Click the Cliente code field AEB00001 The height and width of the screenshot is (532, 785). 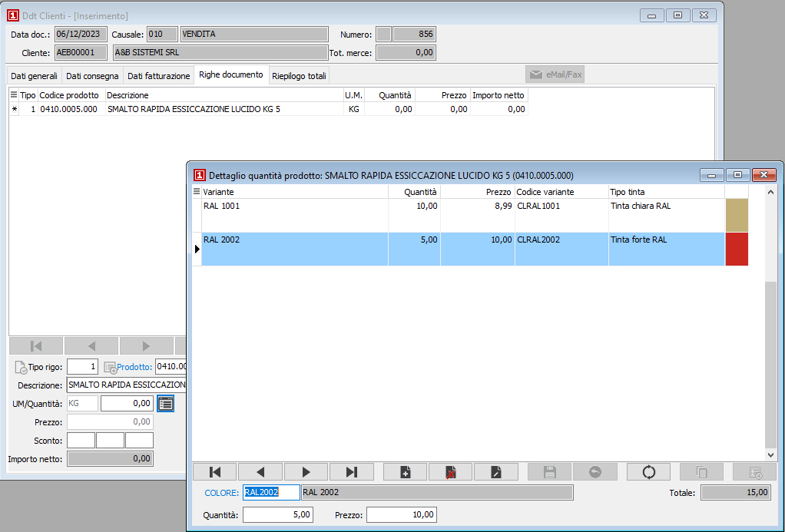pos(81,52)
